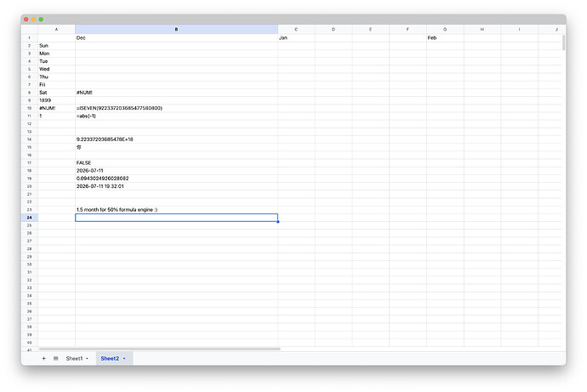Click the horizontal scrollbar thumb
Image resolution: width=587 pixels, height=392 pixels.
tap(159, 349)
